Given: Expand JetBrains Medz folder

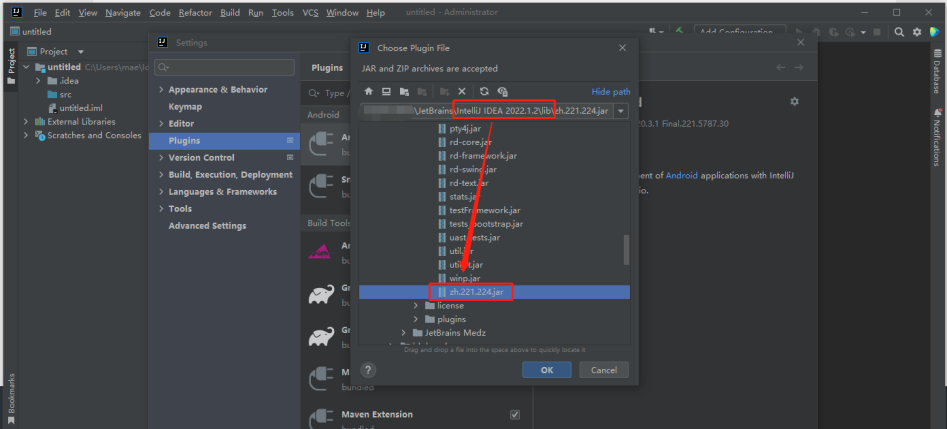Looking at the screenshot, I should coord(403,333).
